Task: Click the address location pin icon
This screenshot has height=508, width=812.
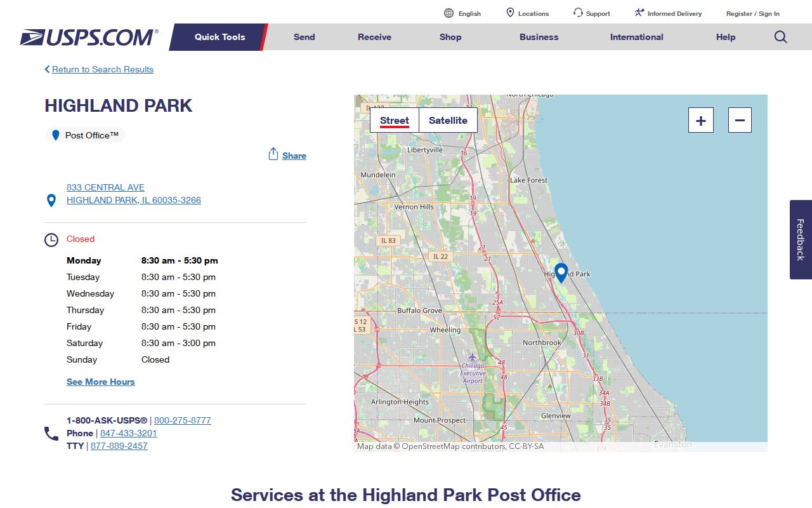Action: pyautogui.click(x=51, y=201)
